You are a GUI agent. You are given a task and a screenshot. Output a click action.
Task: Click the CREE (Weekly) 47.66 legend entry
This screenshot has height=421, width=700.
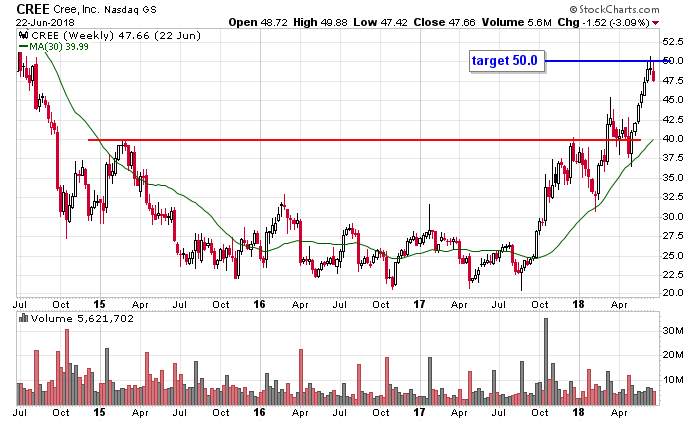point(116,35)
